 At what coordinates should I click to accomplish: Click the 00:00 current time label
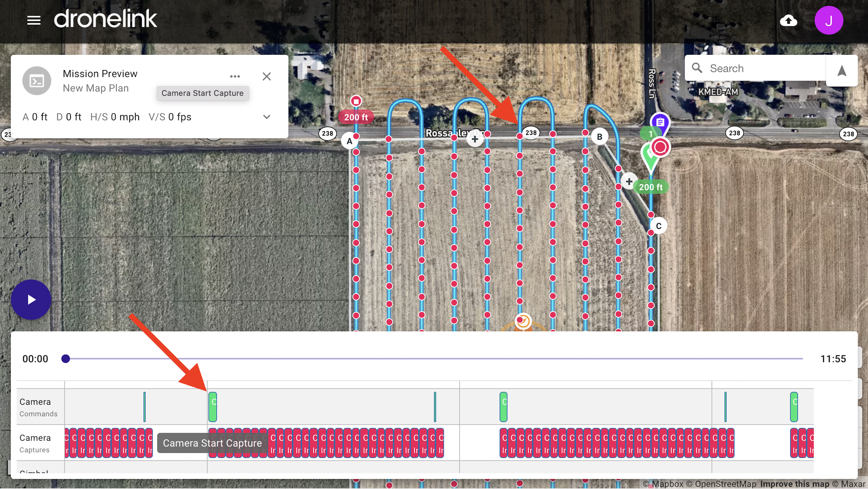point(35,359)
